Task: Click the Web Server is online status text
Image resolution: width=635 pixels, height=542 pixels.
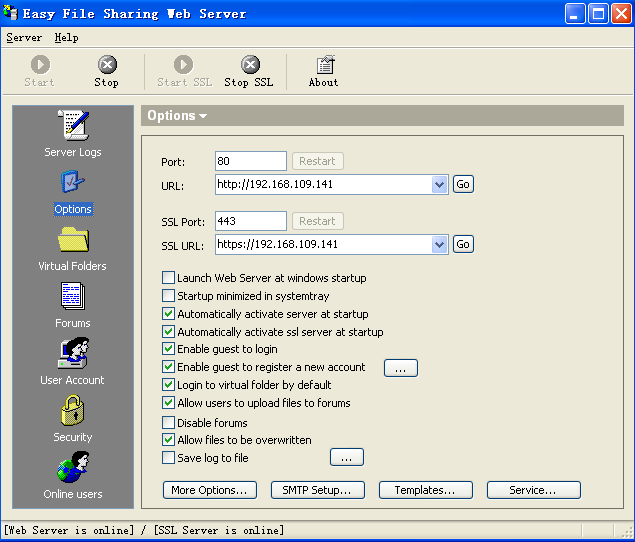Action: [x=68, y=531]
